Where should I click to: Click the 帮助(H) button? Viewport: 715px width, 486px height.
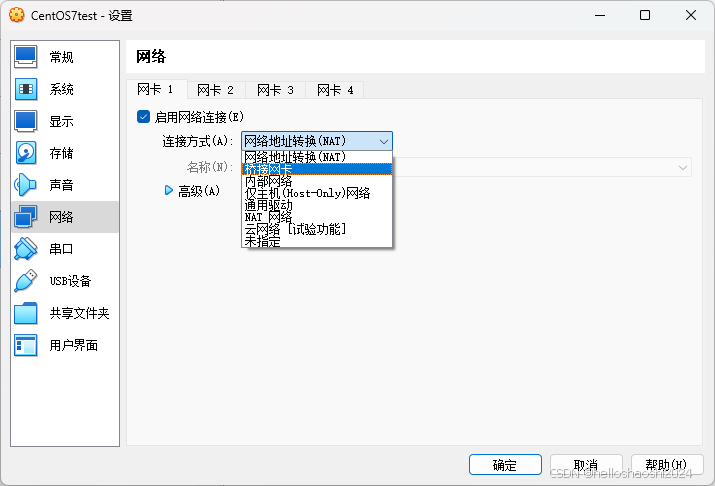click(667, 465)
